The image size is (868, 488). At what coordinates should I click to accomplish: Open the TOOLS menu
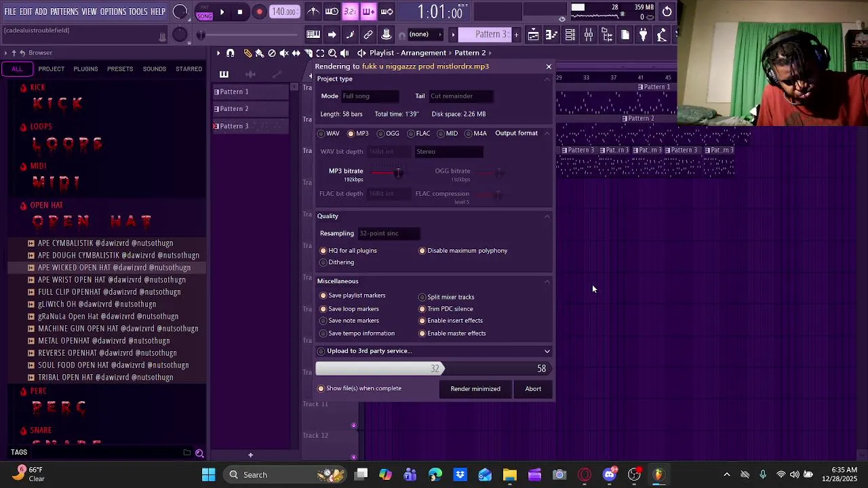(x=138, y=12)
